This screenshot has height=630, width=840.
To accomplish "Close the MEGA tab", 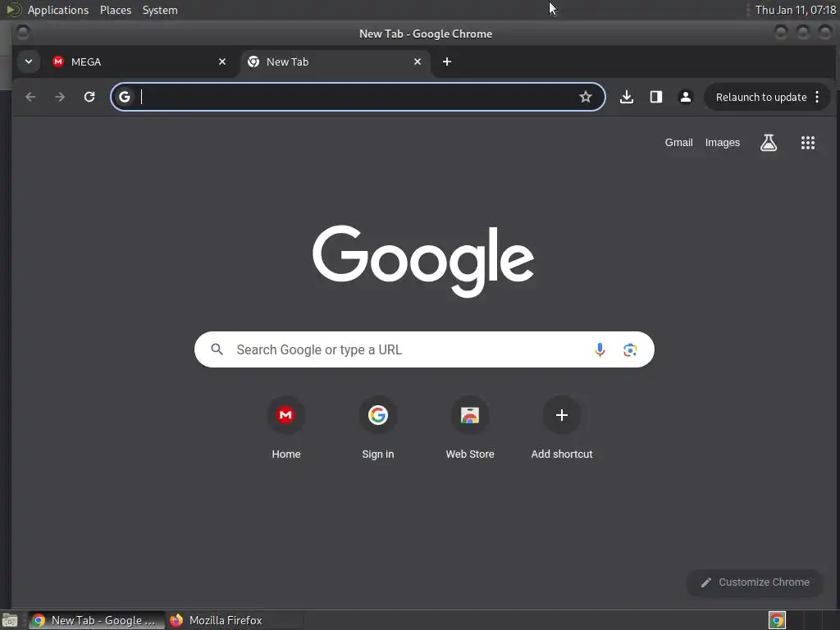I will pyautogui.click(x=222, y=62).
